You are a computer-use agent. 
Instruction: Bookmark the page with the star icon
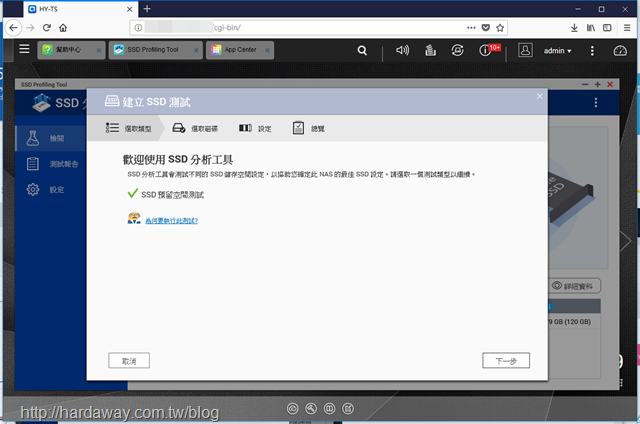500,28
